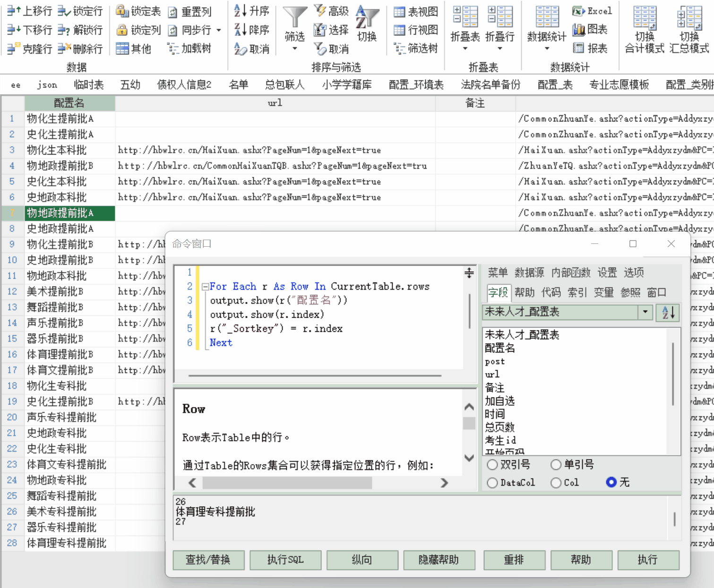Switch to the 临时表 table tab
The image size is (714, 588).
[x=88, y=84]
